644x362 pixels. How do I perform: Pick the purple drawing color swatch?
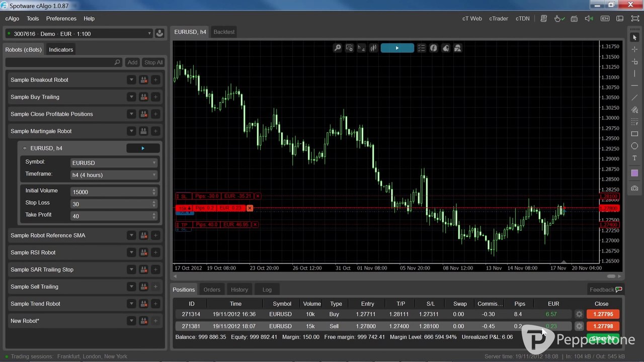pyautogui.click(x=634, y=173)
